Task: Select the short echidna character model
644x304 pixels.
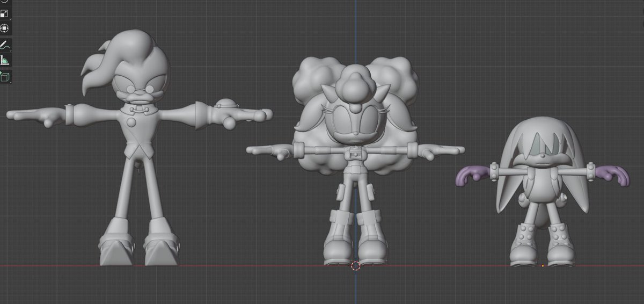Action: click(542, 192)
